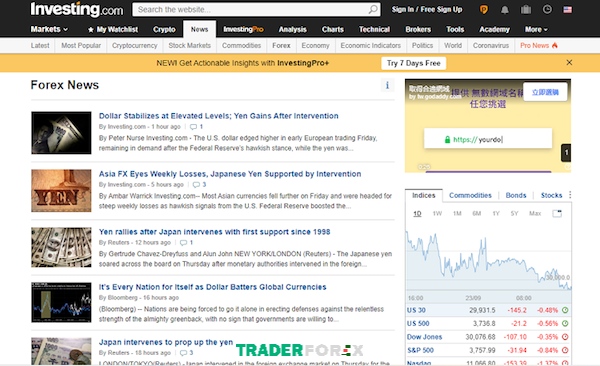Select the Cryptocurrency subtab
The height and width of the screenshot is (366, 600).
point(134,46)
